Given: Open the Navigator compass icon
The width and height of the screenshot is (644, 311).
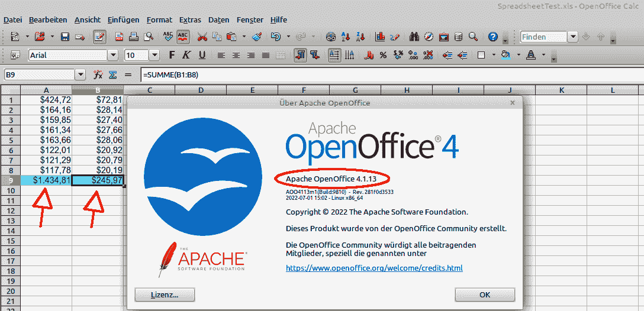Looking at the screenshot, I should [429, 37].
